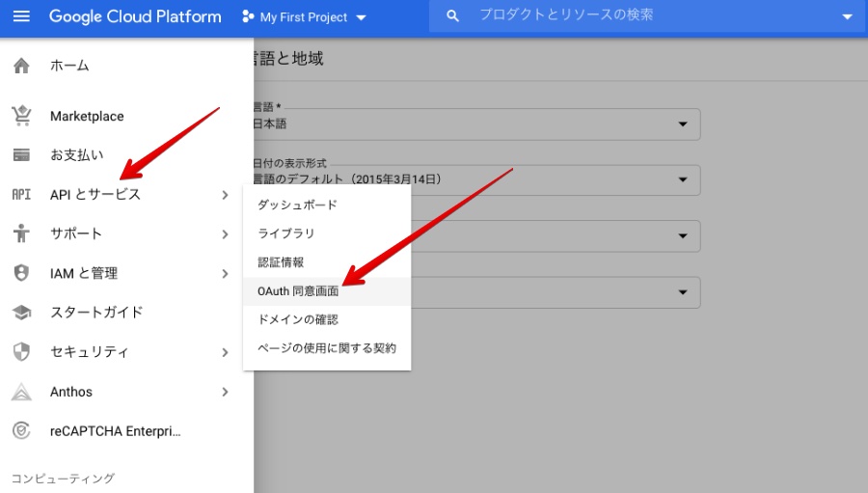Open the fourth settings dropdown arrow

coord(683,292)
